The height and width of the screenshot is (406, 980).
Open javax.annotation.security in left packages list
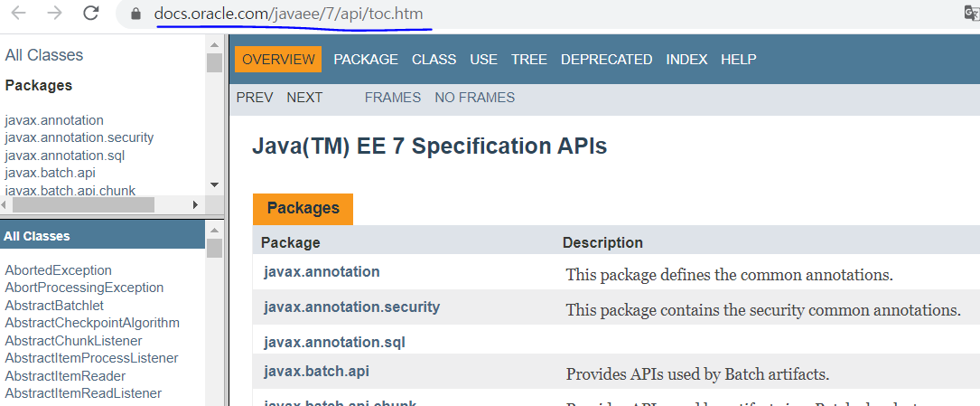click(79, 137)
